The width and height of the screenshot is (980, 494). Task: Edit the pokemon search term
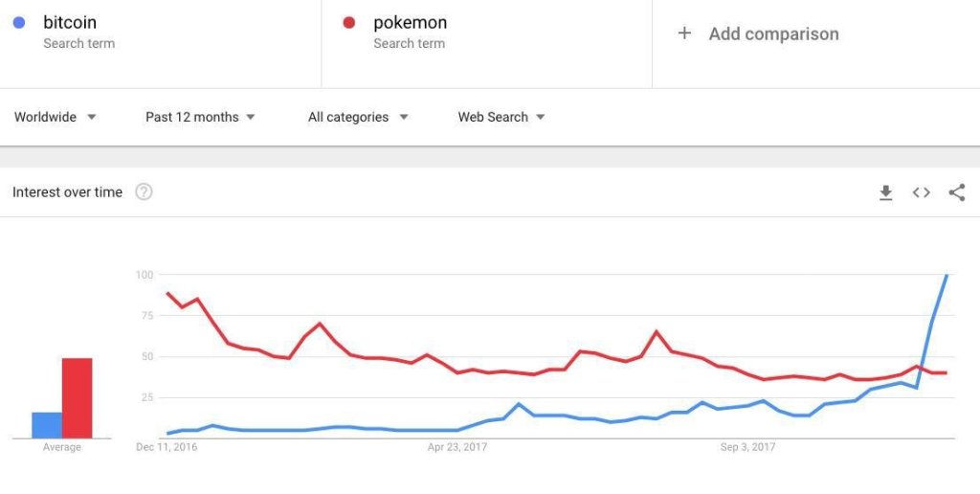[410, 22]
